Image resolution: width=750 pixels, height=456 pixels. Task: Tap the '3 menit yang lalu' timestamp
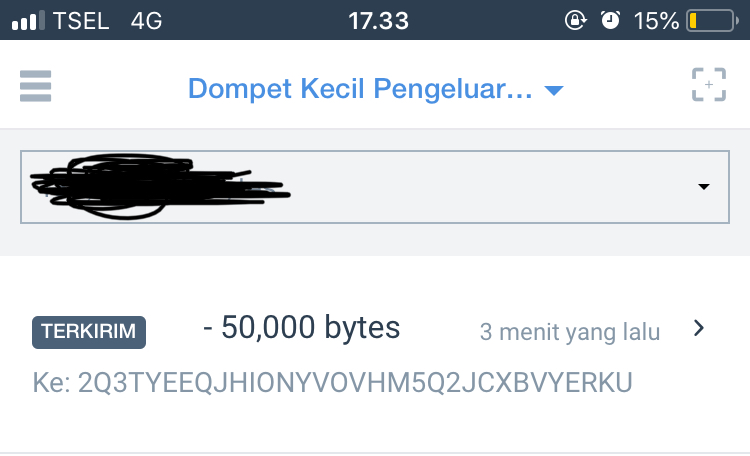click(570, 332)
